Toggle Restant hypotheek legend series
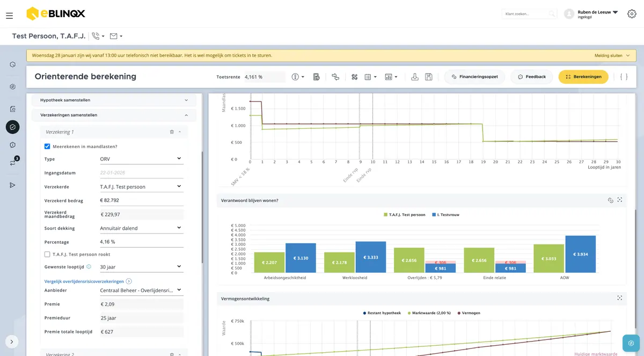This screenshot has width=644, height=356. pos(383,313)
